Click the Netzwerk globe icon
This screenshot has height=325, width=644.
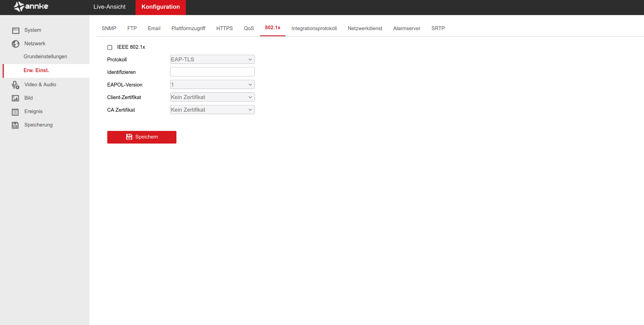point(15,44)
